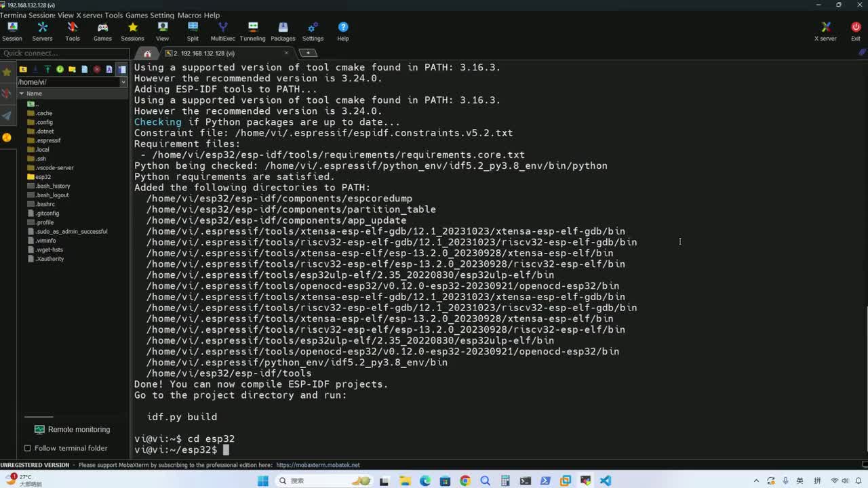Click the parent folder SFTP toolbar icon

click(x=22, y=69)
